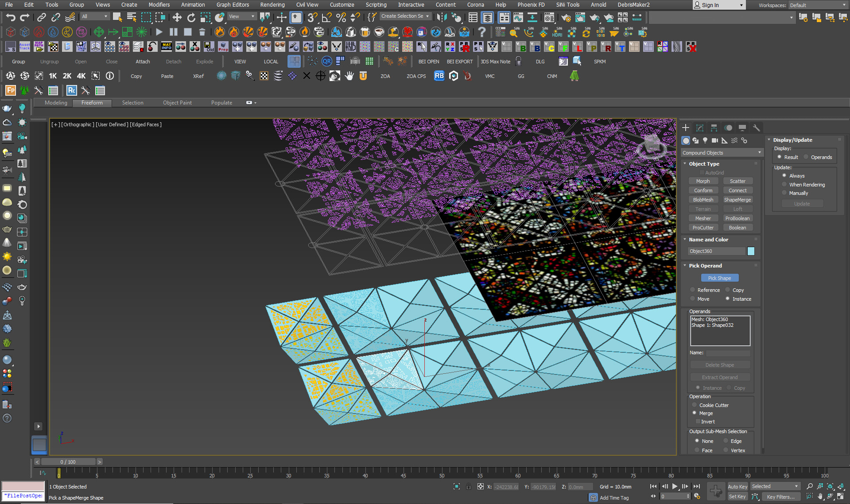
Task: Click the Play Animation button
Action: 675,486
